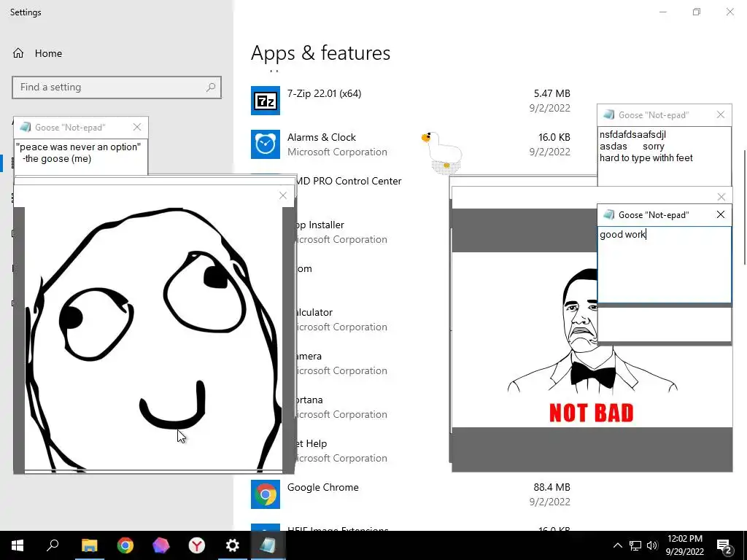
Task: Select Google Chrome entry in apps list
Action: pos(411,494)
